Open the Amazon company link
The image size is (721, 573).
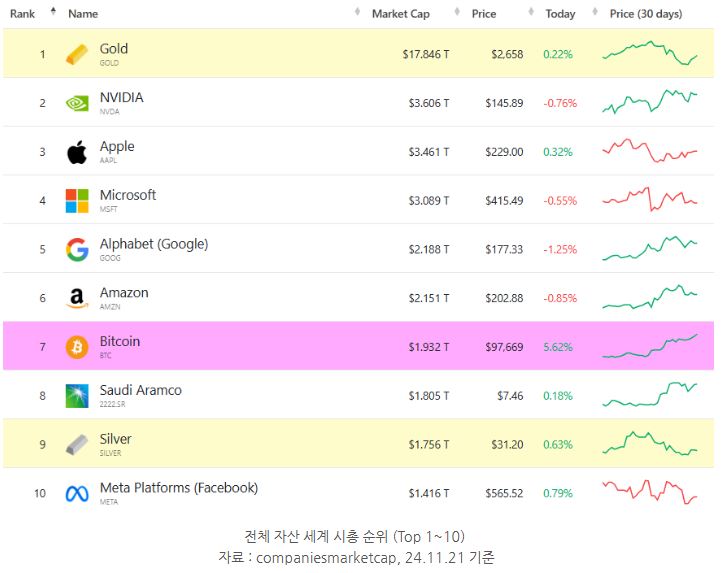pyautogui.click(x=124, y=292)
